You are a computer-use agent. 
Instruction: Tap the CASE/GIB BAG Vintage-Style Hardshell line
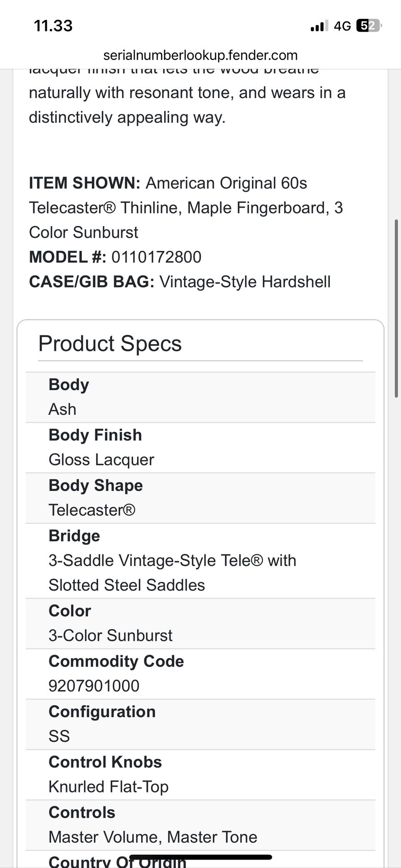(180, 282)
